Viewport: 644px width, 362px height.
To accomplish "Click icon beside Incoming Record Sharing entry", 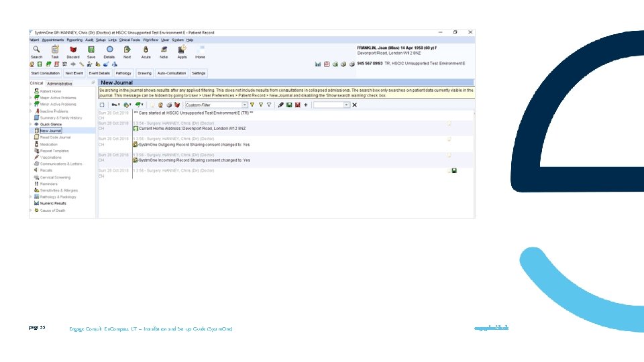I will [136, 160].
